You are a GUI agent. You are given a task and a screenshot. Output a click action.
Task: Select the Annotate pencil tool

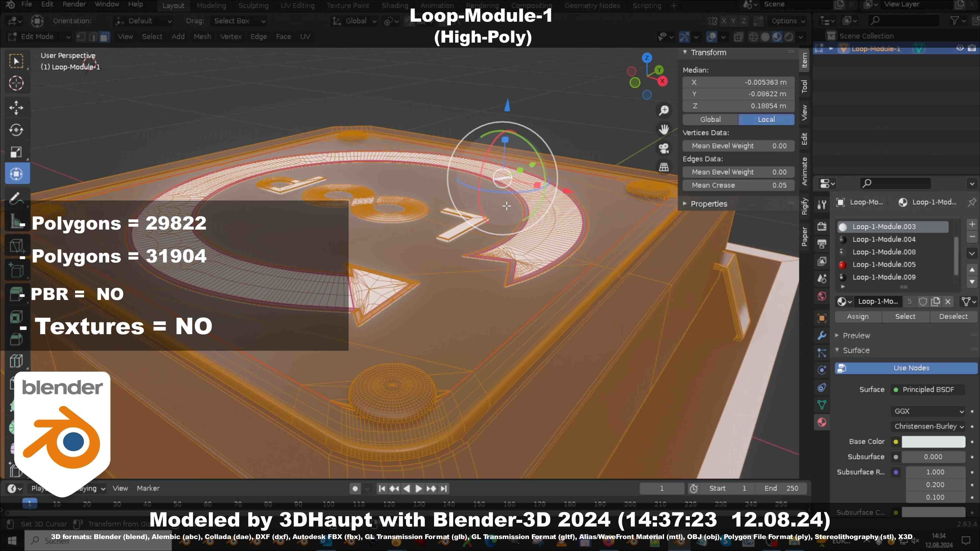tap(16, 198)
